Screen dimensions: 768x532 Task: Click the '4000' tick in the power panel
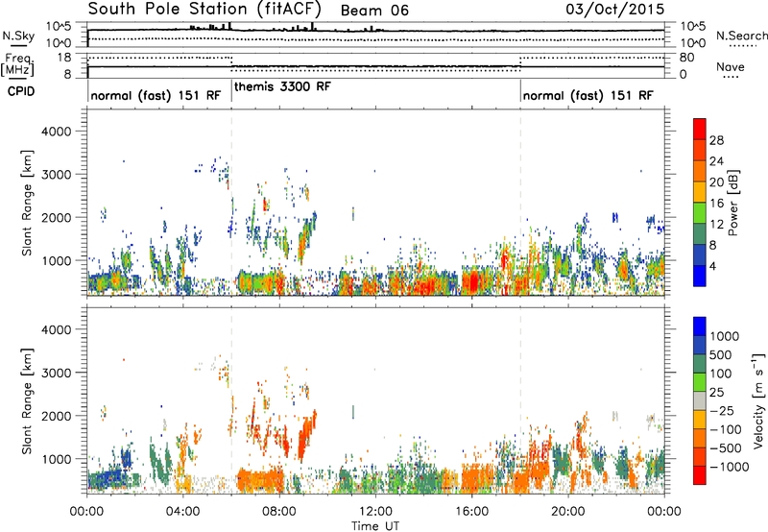pos(56,132)
